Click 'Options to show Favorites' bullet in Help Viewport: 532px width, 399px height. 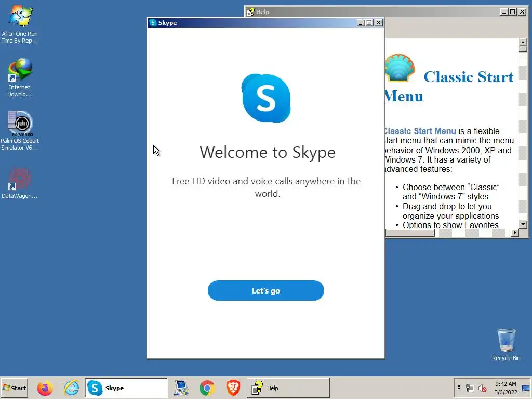pos(451,225)
